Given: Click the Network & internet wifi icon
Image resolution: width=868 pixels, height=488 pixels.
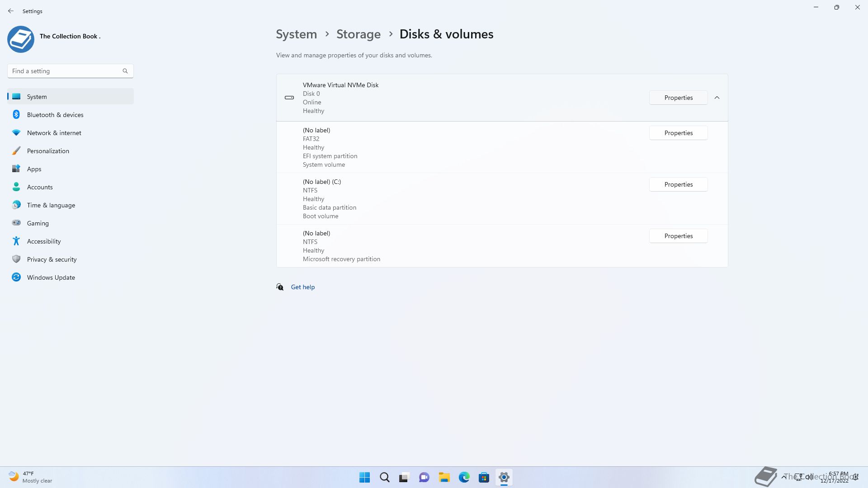Looking at the screenshot, I should coord(16,132).
